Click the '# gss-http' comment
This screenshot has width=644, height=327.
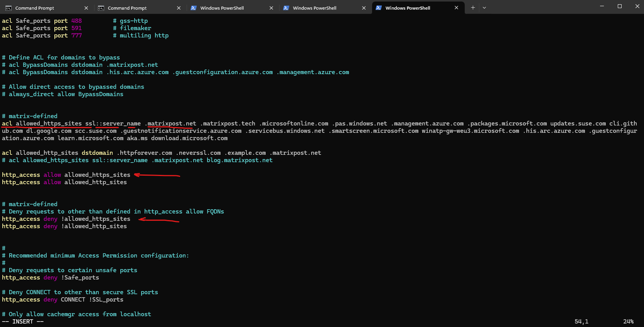[130, 21]
